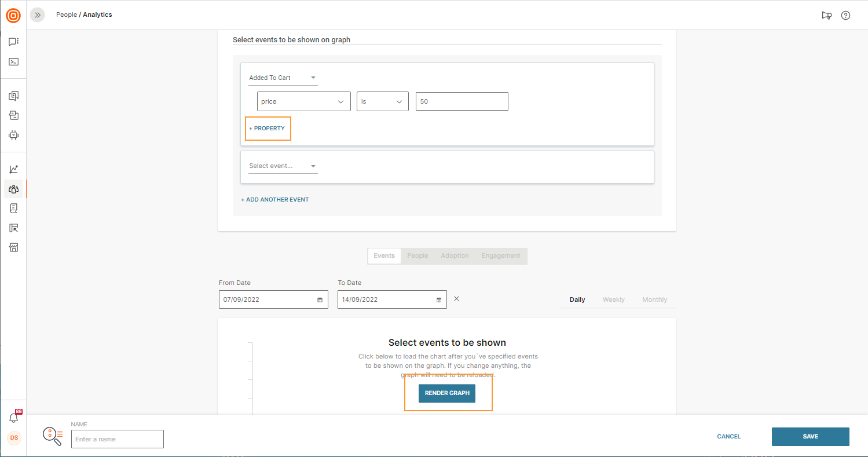The width and height of the screenshot is (868, 457).
Task: Open the People group icon in the sidebar
Action: click(13, 189)
